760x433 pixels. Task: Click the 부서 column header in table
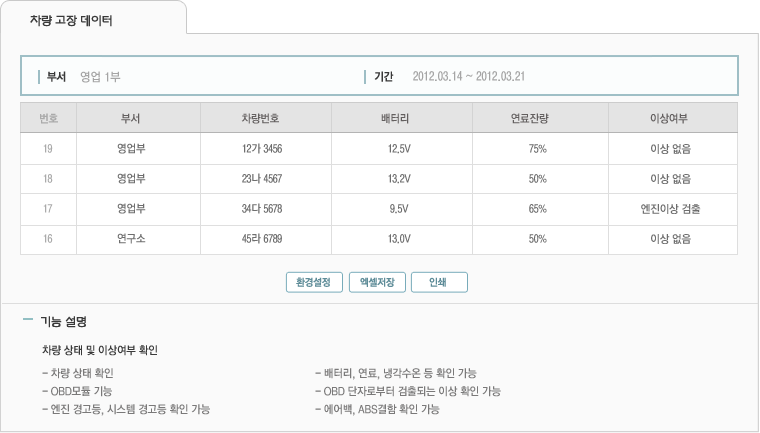tap(138, 118)
